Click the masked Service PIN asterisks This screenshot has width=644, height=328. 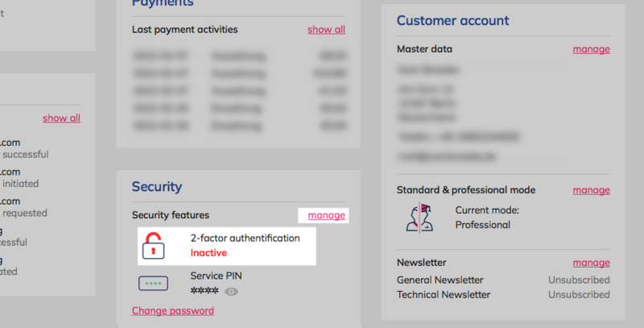(x=204, y=291)
